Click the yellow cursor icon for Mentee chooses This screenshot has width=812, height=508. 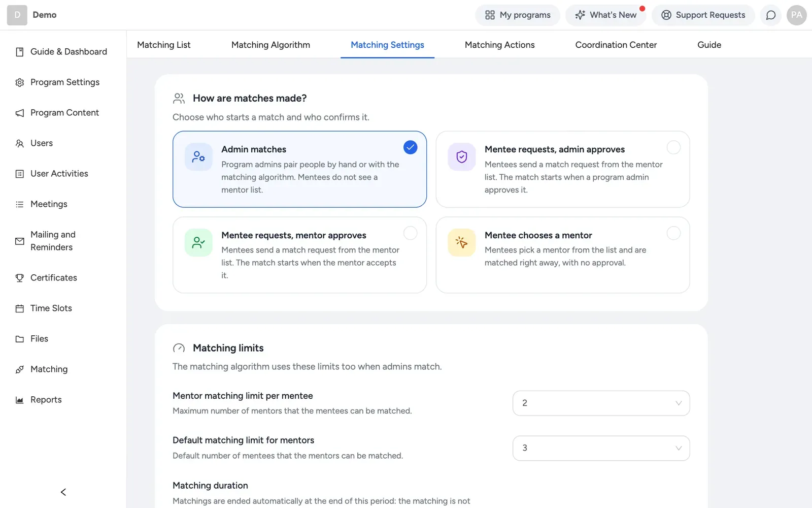tap(462, 243)
